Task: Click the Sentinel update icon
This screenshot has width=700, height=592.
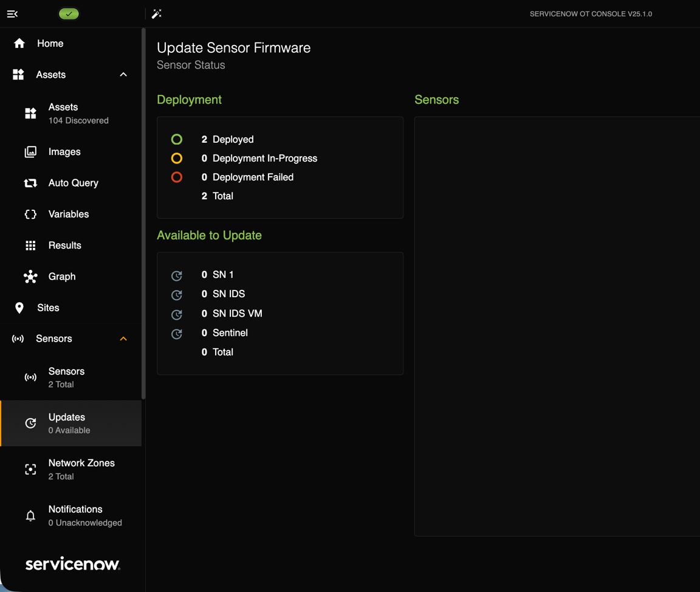Action: point(177,334)
